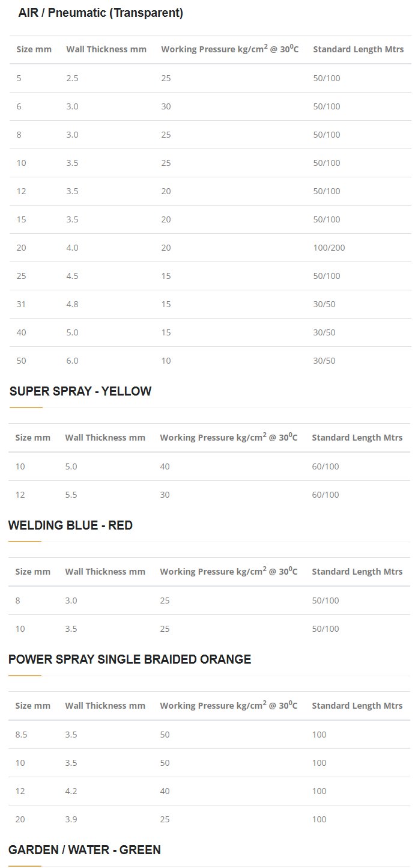The height and width of the screenshot is (868, 418).
Task: Select the 4.2 wall thickness cell
Action: tap(71, 791)
